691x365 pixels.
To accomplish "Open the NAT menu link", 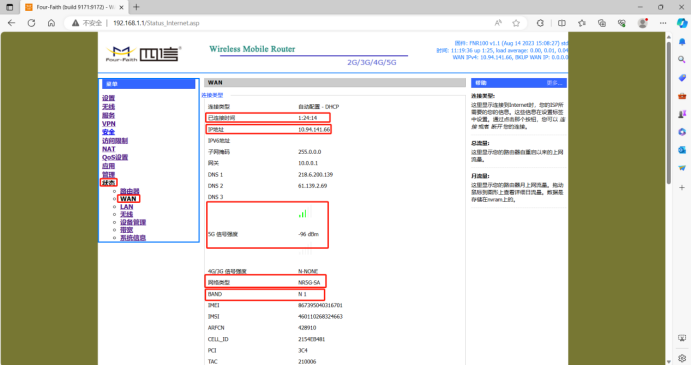I will [x=109, y=149].
